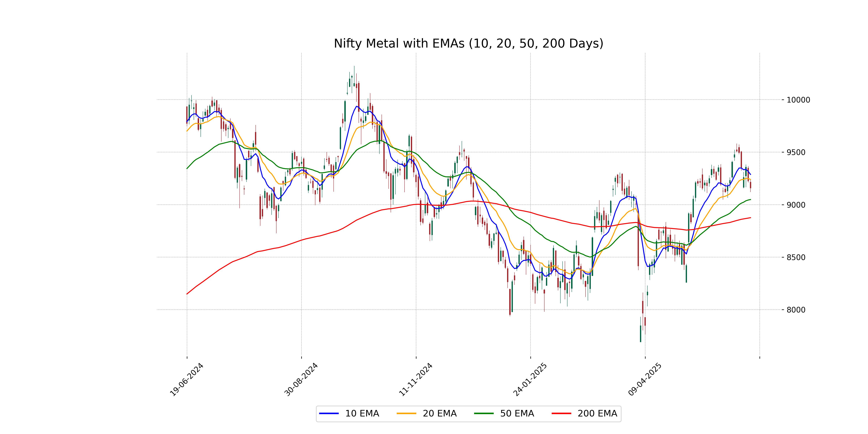Click the 9500 y-axis label
Image resolution: width=868 pixels, height=434 pixels.
[x=796, y=152]
